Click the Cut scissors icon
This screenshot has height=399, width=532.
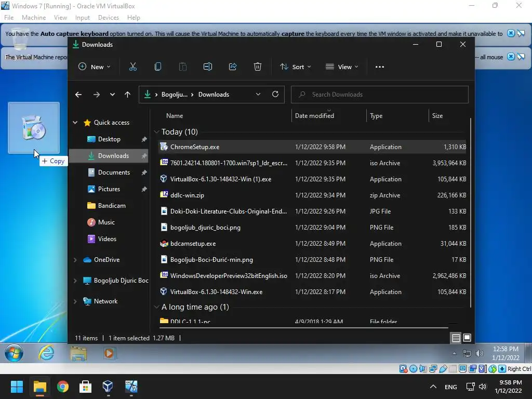point(132,67)
